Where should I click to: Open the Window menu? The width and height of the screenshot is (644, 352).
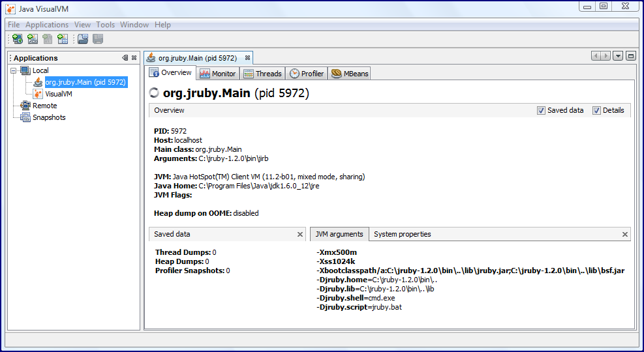point(134,25)
